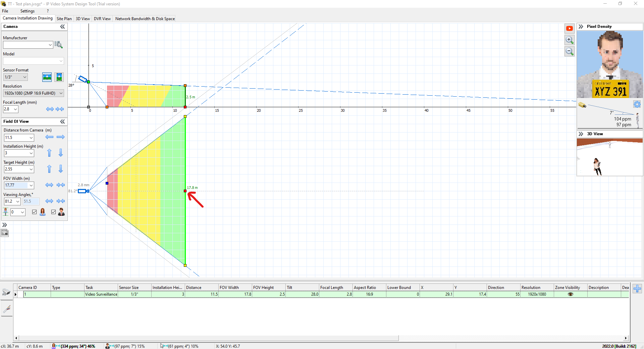644x349 pixels.
Task: Open the Settings menu
Action: point(27,11)
